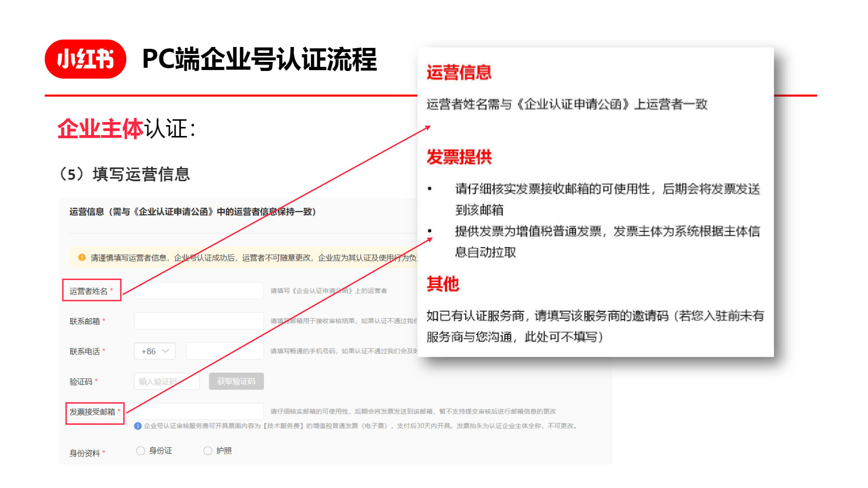
Task: Click the 其他 heading in the note panel
Action: point(443,284)
